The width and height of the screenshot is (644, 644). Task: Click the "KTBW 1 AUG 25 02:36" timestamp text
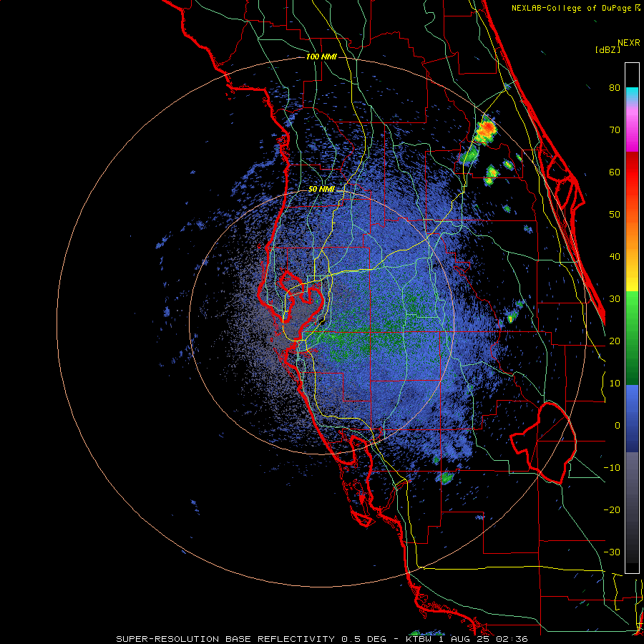[467, 639]
